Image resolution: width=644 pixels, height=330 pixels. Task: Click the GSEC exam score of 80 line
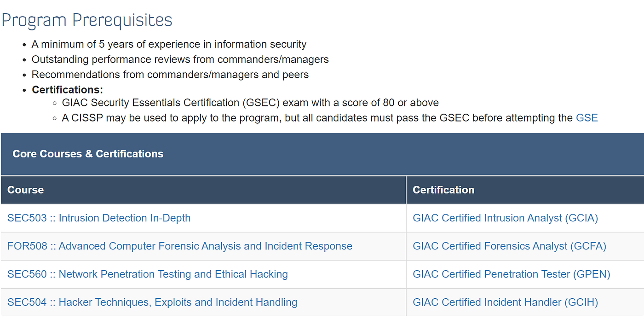tap(250, 103)
